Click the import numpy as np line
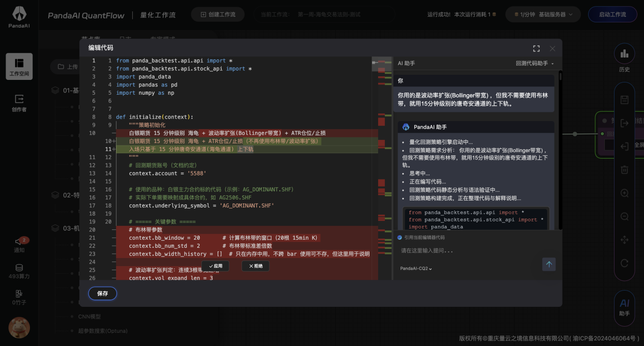 click(x=145, y=93)
